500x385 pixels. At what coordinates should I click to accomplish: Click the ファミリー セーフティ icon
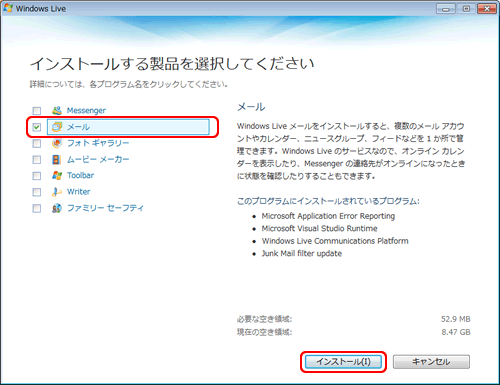click(57, 208)
